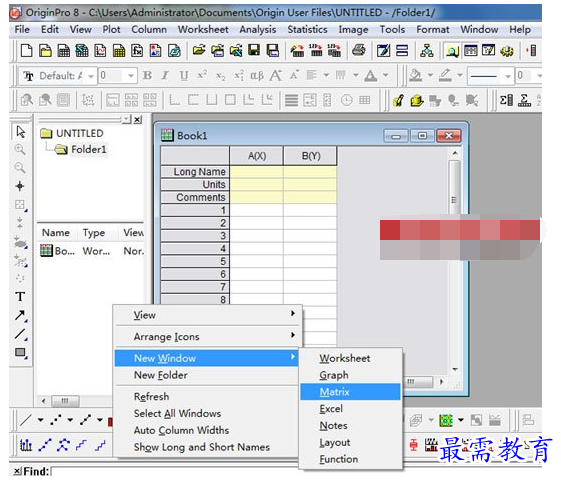This screenshot has width=561, height=481.
Task: Choose Excel in the New Window submenu
Action: point(350,408)
